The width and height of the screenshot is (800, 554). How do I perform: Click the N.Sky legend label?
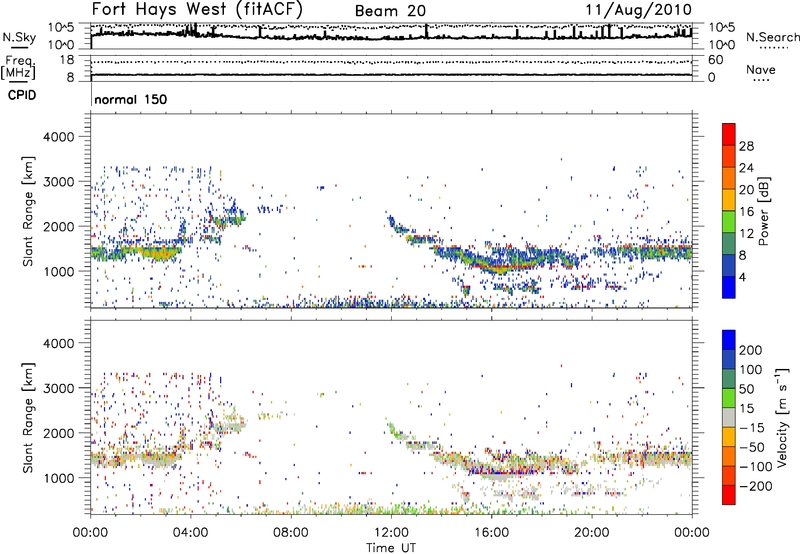(x=19, y=37)
